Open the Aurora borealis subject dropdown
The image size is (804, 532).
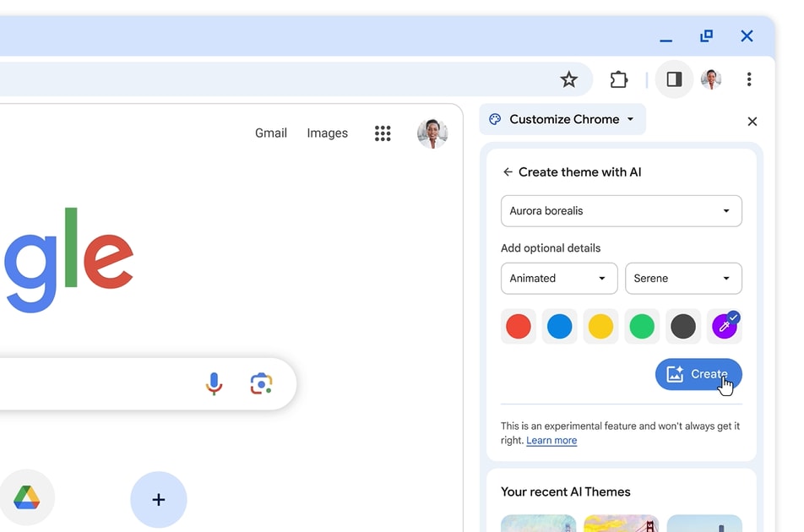[621, 211]
